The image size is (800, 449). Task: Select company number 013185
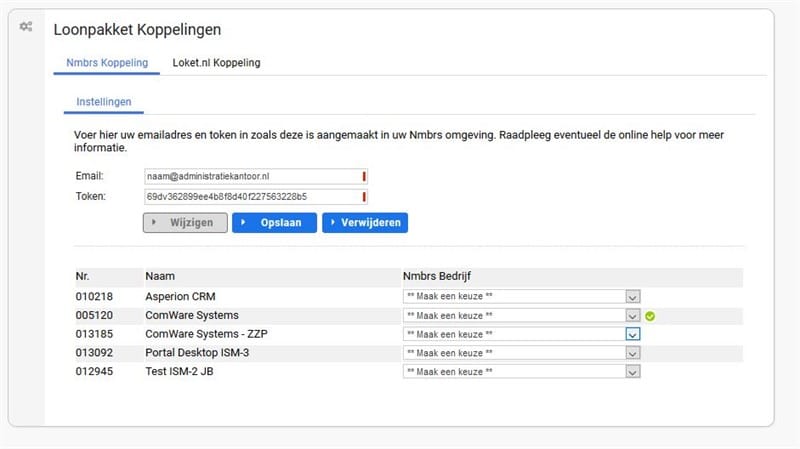(94, 334)
